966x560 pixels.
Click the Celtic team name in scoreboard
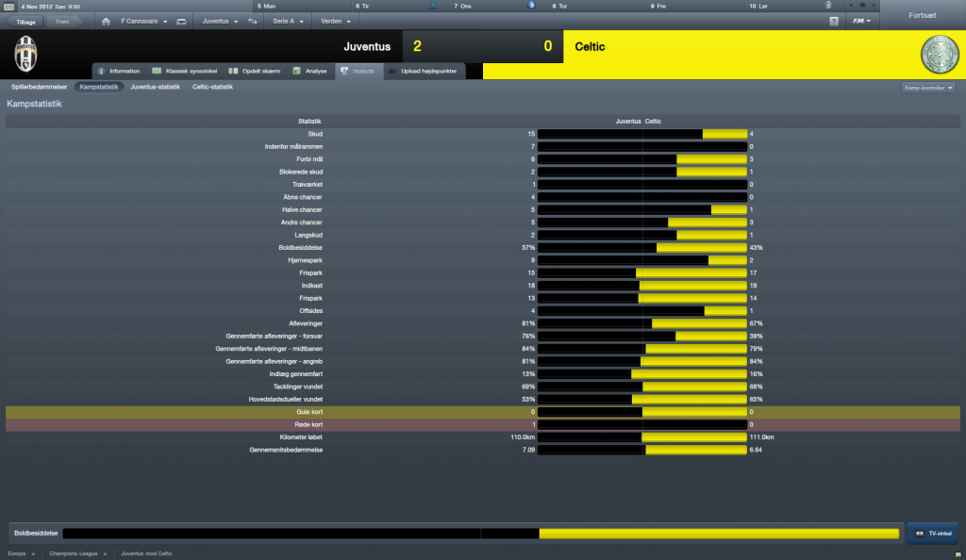click(x=590, y=47)
